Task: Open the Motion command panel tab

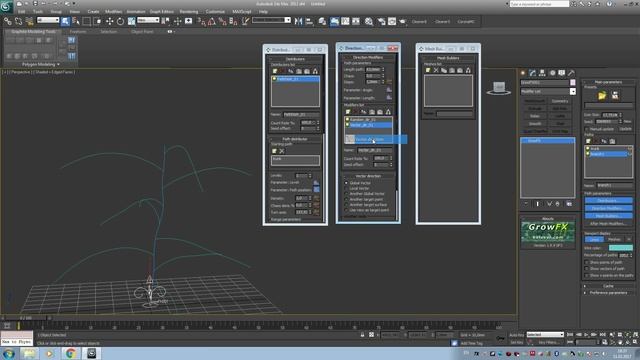Action: tap(552, 73)
